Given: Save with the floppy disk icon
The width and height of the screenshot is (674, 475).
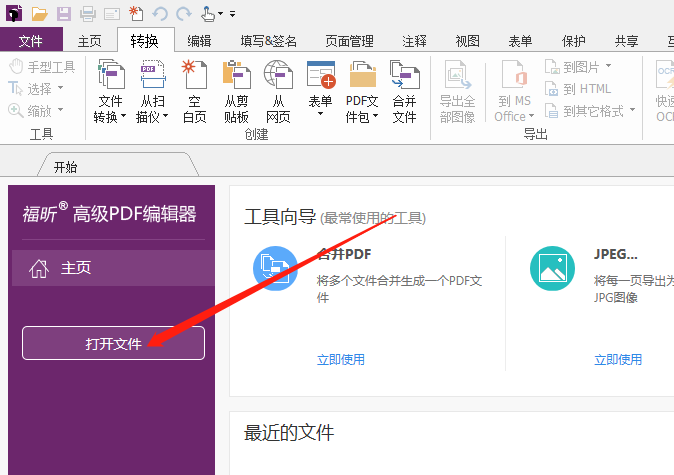Looking at the screenshot, I should 64,14.
